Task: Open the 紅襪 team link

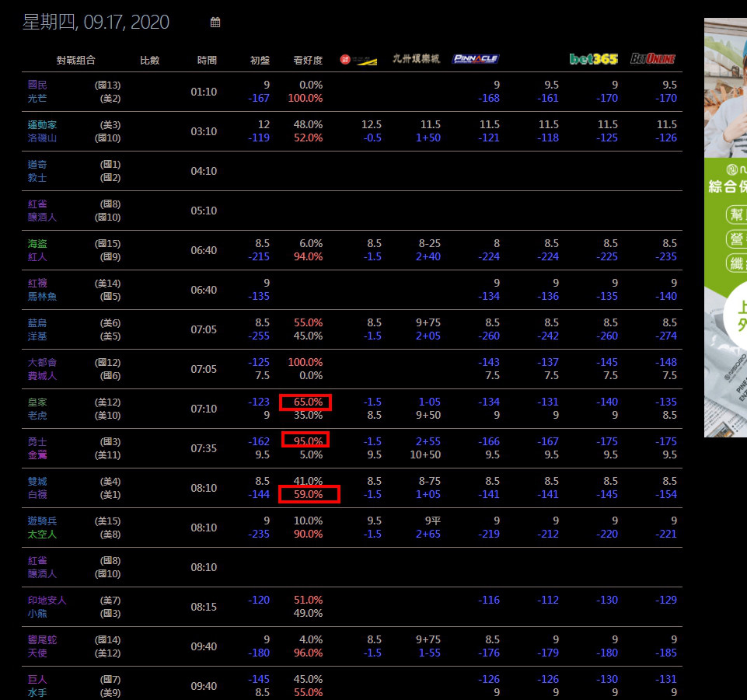Action: pyautogui.click(x=37, y=283)
